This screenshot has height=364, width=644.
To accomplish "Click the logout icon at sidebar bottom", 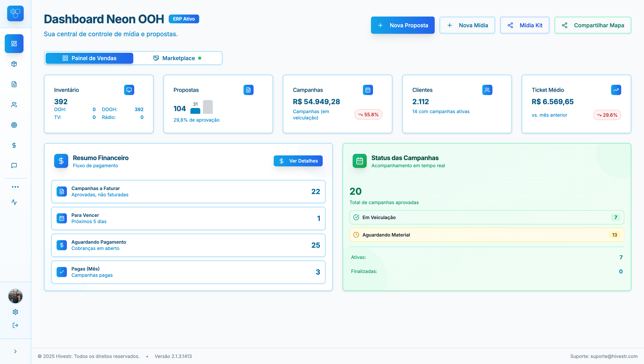I will click(15, 325).
